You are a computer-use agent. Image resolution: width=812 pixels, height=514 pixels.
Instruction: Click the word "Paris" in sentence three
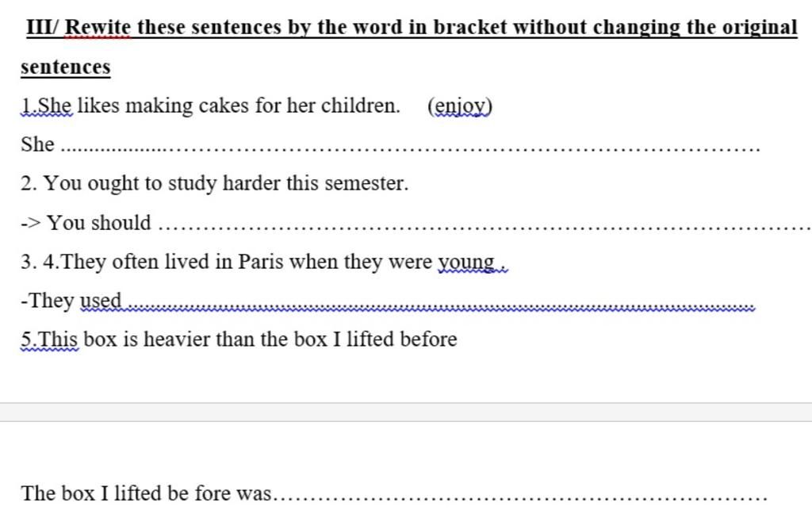pos(260,262)
